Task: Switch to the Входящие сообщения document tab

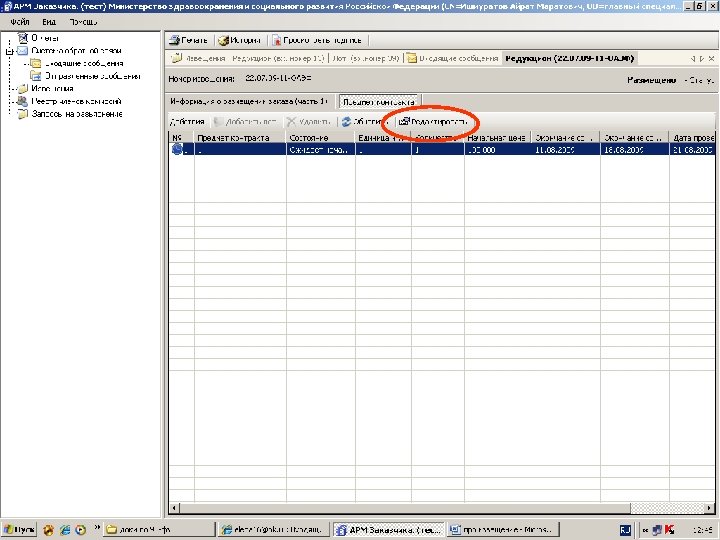Action: point(453,58)
